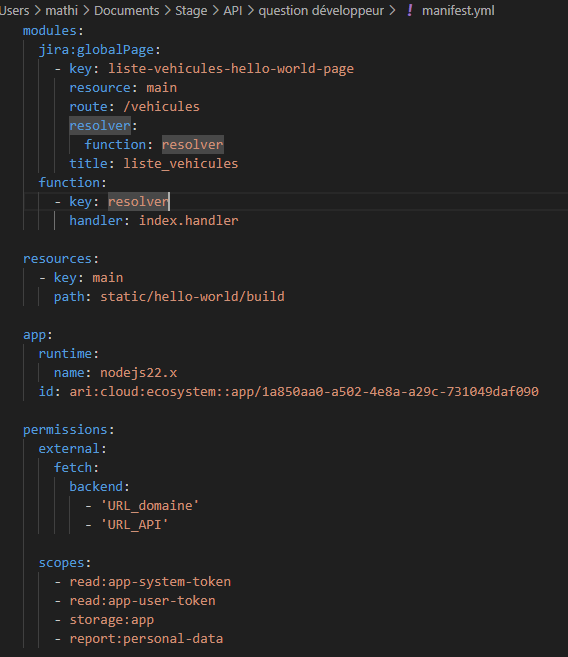Click the path 'static/hello-world/build'
The height and width of the screenshot is (657, 568).
pos(192,297)
